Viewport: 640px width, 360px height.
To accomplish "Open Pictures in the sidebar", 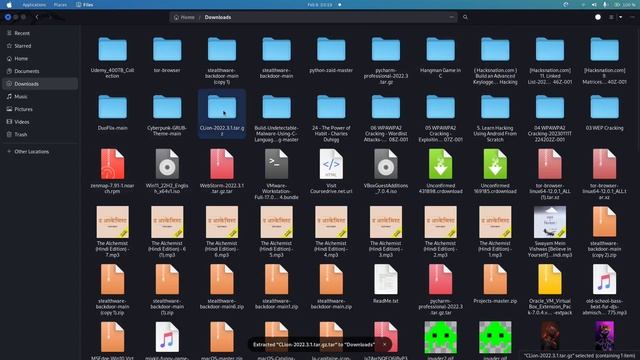I will point(40,109).
